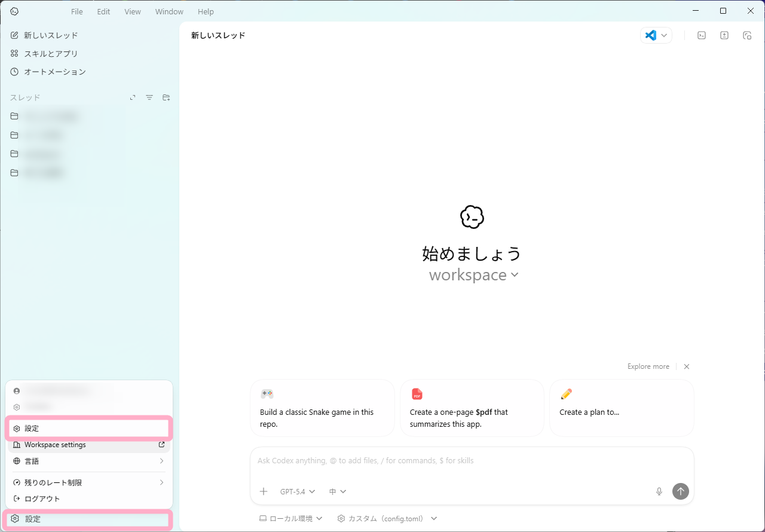Screen dimensions: 765x532
Task: Click the Explore more link
Action: pos(648,366)
